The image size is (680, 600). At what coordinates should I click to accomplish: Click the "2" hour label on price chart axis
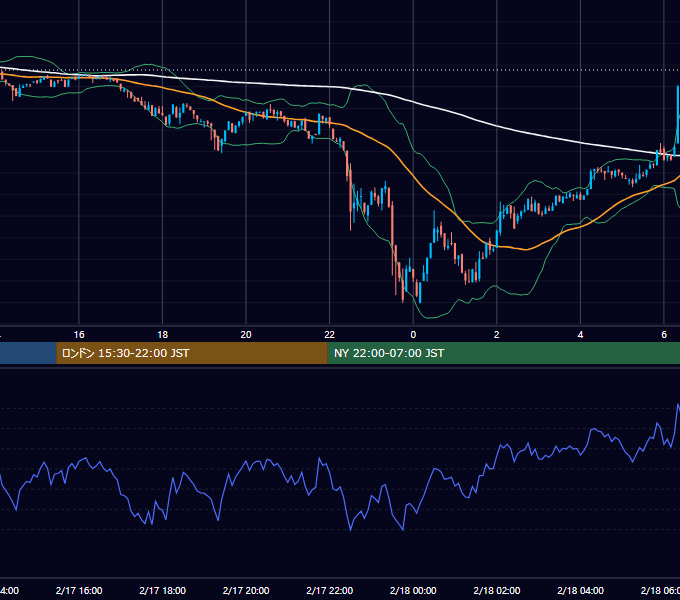(x=497, y=335)
